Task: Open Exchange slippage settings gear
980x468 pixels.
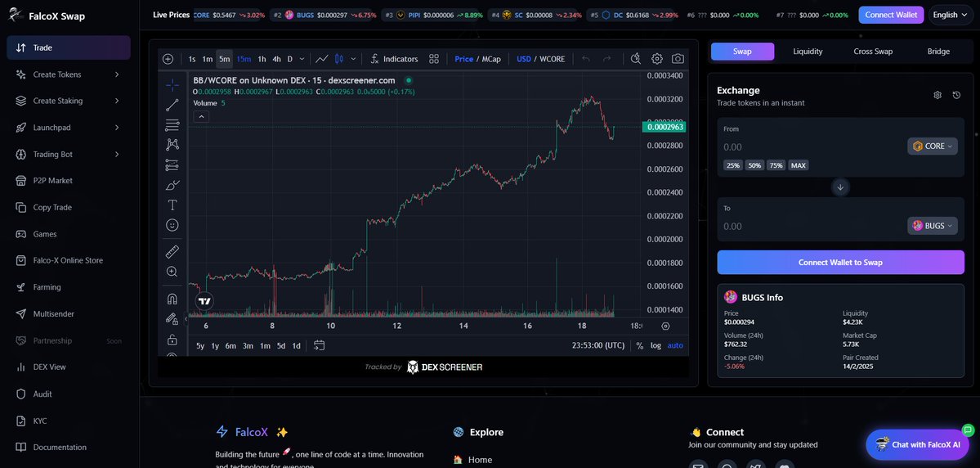Action: click(937, 95)
